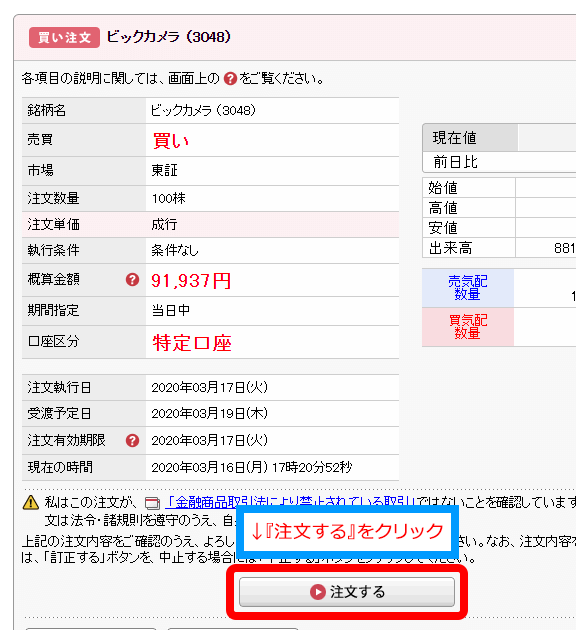Open the 金融商品取引法により禁止されている取引 link

pyautogui.click(x=290, y=502)
